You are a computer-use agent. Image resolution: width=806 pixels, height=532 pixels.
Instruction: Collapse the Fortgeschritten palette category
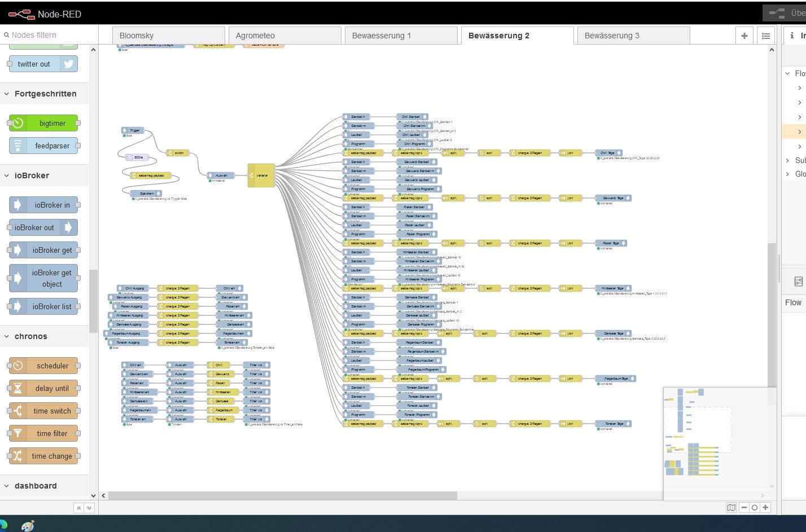tap(45, 94)
